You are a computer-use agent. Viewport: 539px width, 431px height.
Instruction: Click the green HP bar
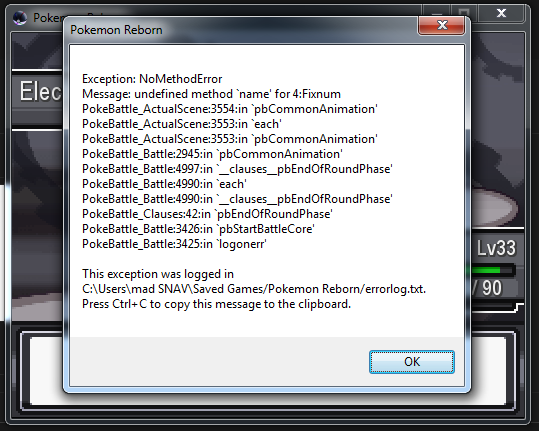point(486,270)
